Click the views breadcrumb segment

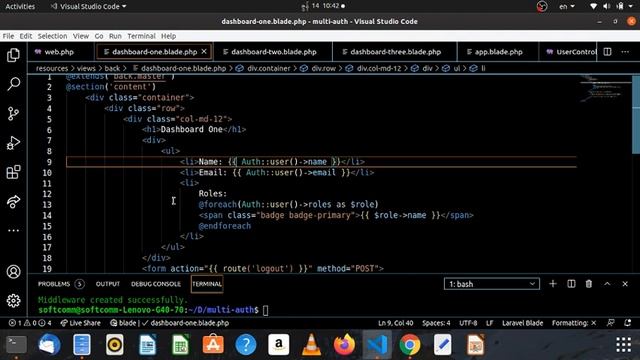[86, 68]
